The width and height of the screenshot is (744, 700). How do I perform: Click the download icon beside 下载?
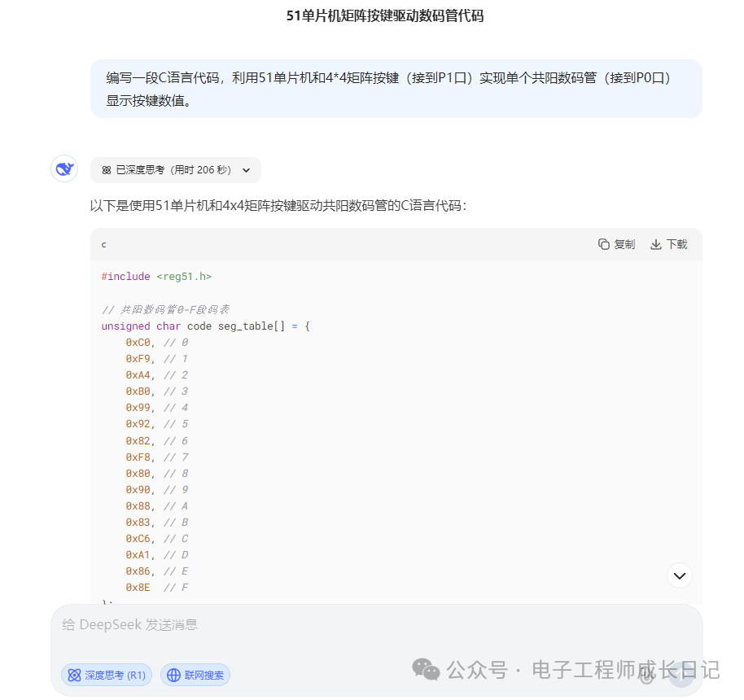(656, 244)
